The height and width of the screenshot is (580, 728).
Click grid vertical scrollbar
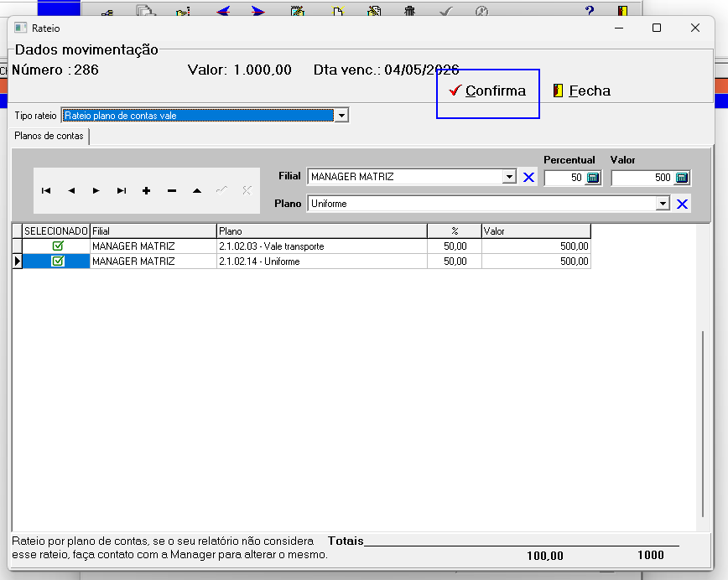pyautogui.click(x=703, y=423)
